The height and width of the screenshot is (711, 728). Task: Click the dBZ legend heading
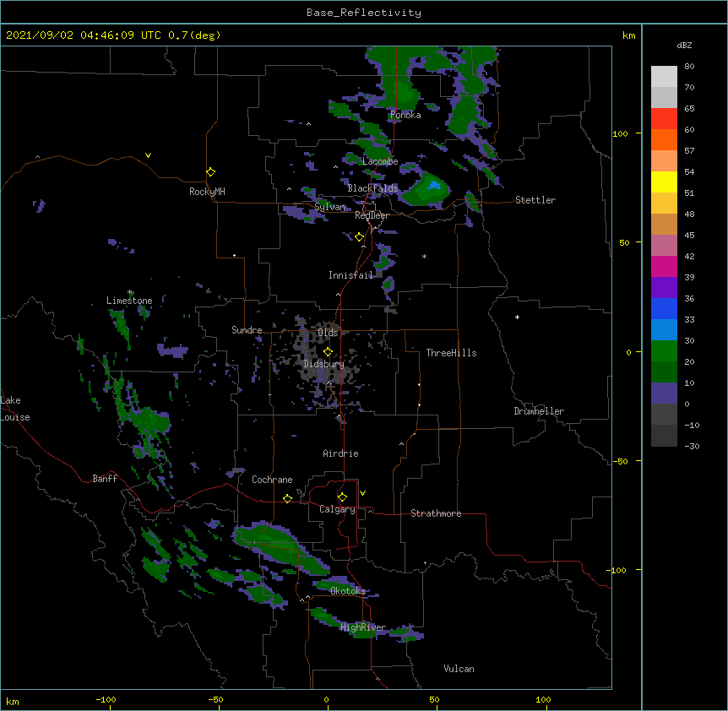point(684,46)
